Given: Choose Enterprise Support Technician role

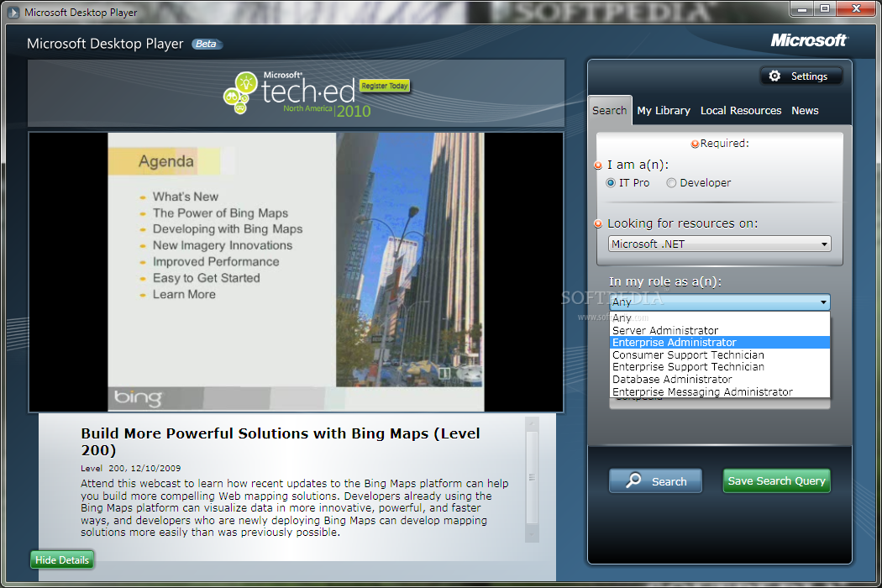Looking at the screenshot, I should pyautogui.click(x=719, y=367).
